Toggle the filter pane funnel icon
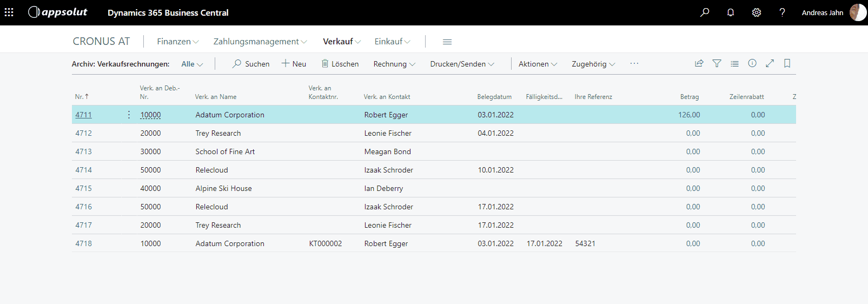 (x=717, y=63)
